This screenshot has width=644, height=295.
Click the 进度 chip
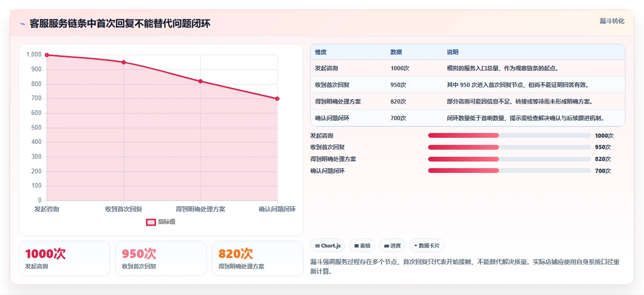(x=392, y=246)
